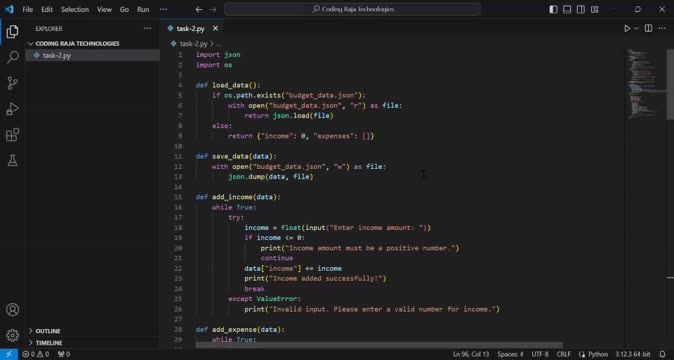Click line number 15 in the gutter
This screenshot has width=674, height=360.
coord(178,197)
